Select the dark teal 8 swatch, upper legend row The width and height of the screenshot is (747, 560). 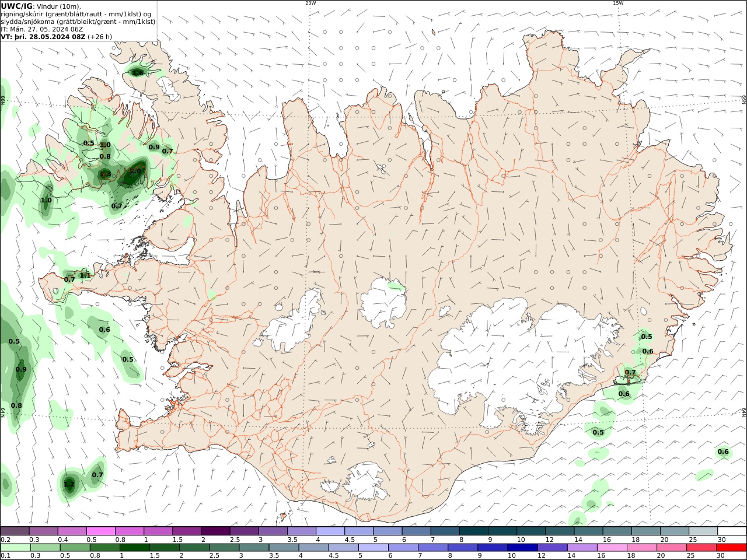(474, 531)
